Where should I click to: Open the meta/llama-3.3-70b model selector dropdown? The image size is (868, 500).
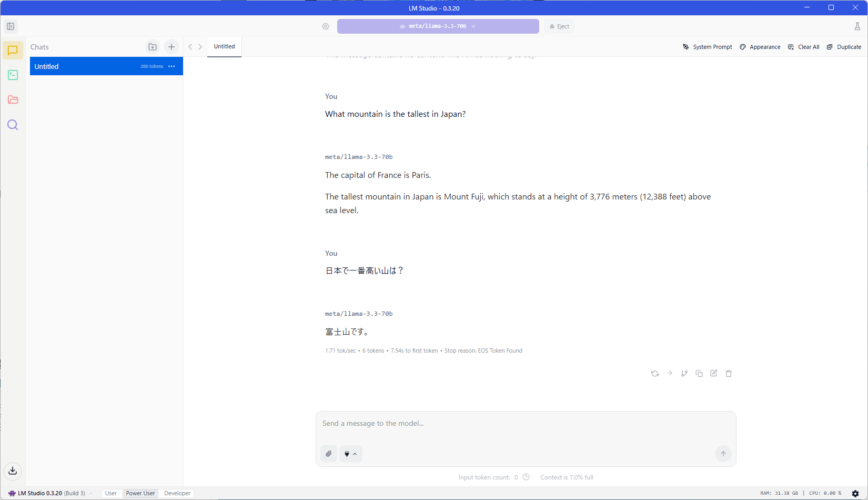click(438, 26)
